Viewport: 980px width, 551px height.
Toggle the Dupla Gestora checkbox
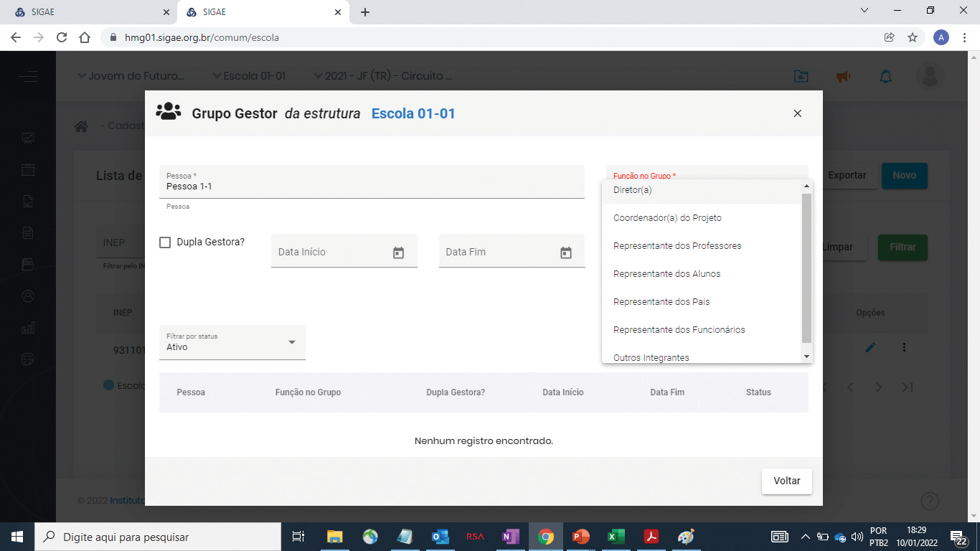[165, 242]
